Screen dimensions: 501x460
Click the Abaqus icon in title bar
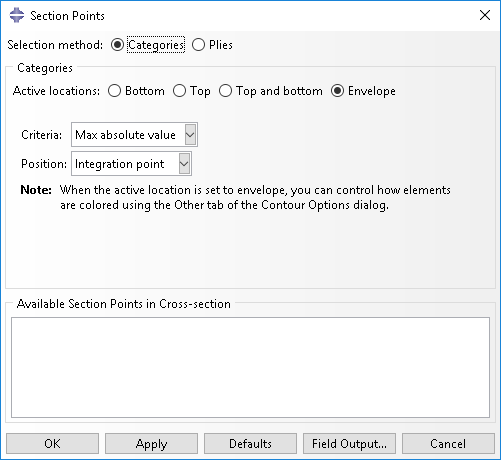coord(17,15)
